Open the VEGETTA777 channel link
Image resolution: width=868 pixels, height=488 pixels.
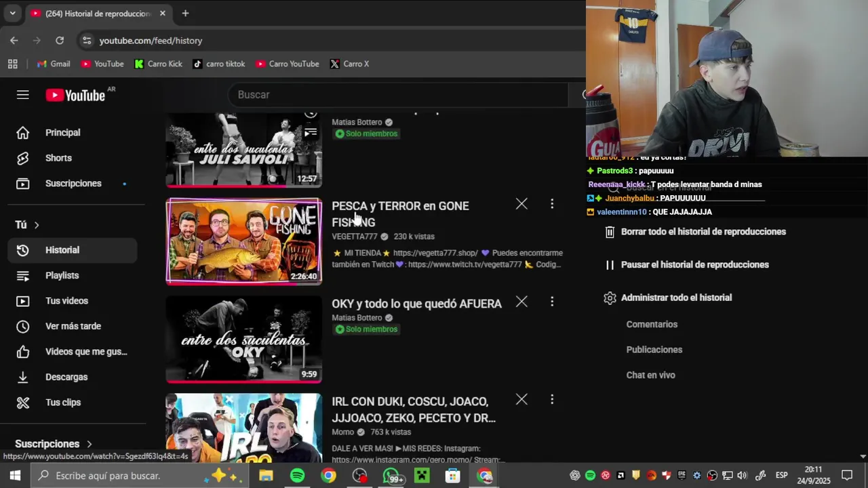(354, 237)
